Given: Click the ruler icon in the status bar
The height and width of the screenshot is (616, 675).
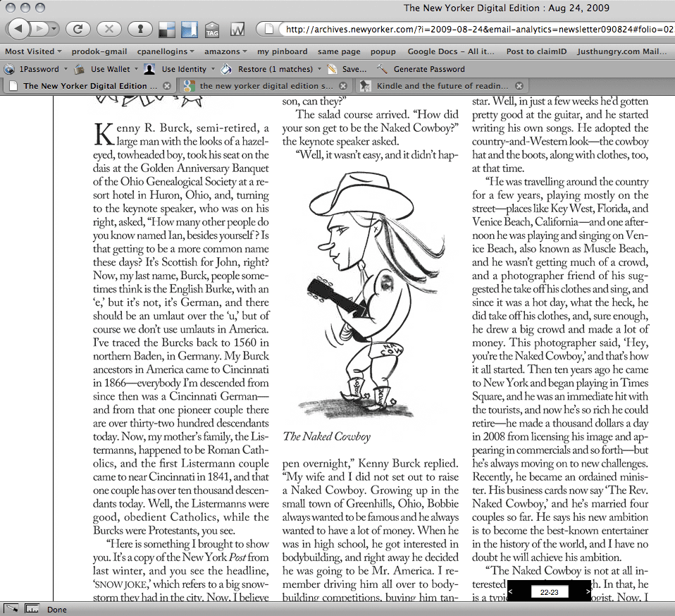Looking at the screenshot, I should point(32,609).
